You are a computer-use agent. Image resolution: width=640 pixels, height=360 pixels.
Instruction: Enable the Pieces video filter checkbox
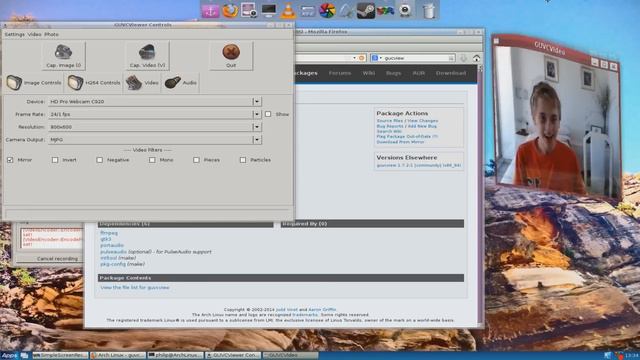click(196, 160)
